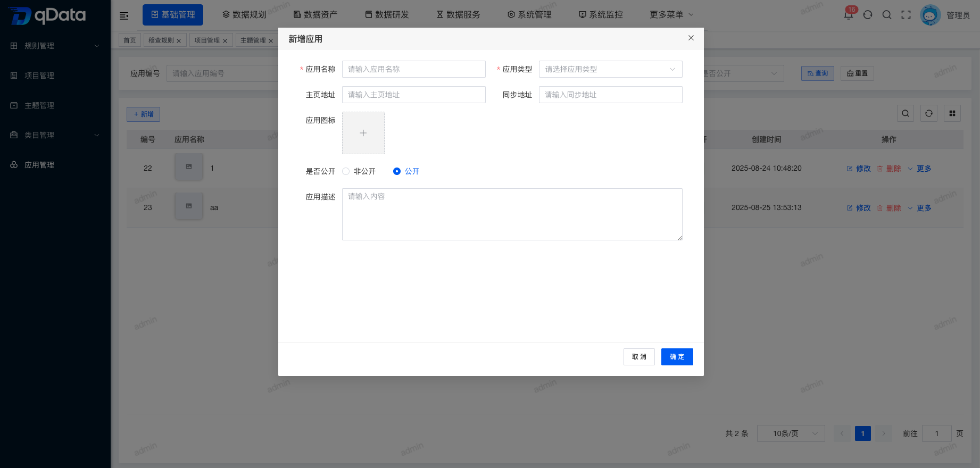
Task: Focus the 同步地址 input field
Action: [611, 95]
